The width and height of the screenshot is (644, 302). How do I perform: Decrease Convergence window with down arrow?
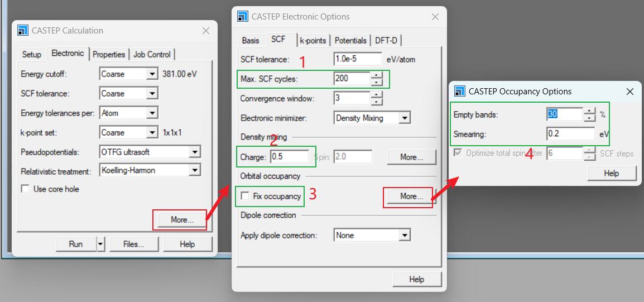coord(377,102)
